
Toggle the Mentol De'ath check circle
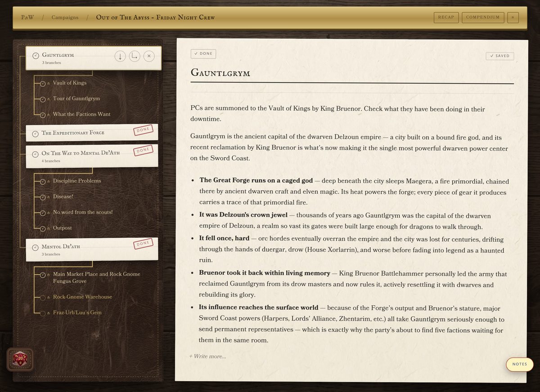pyautogui.click(x=35, y=247)
